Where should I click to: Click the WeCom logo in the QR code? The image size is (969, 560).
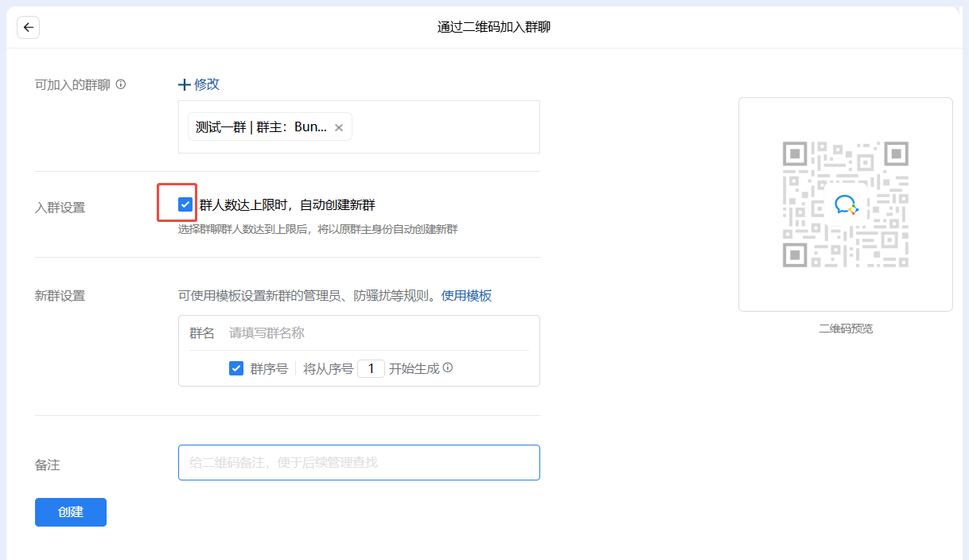(846, 205)
